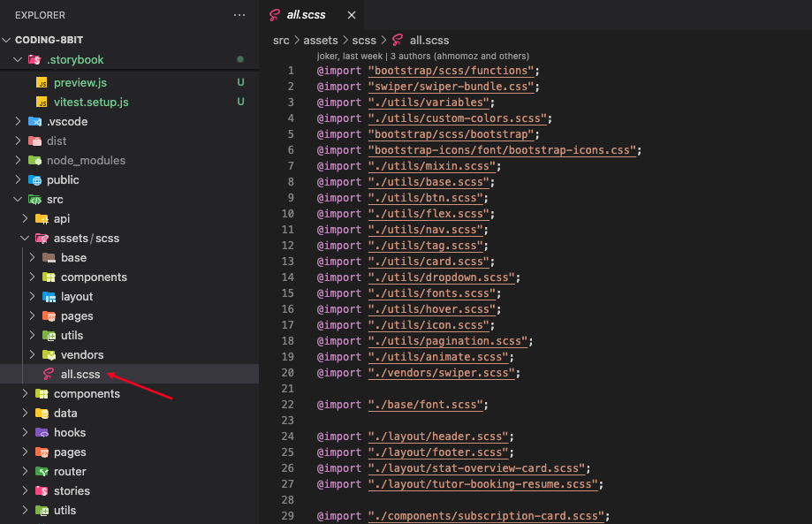Click the utils folder icon under scss
Image resolution: width=812 pixels, height=524 pixels.
(x=49, y=336)
